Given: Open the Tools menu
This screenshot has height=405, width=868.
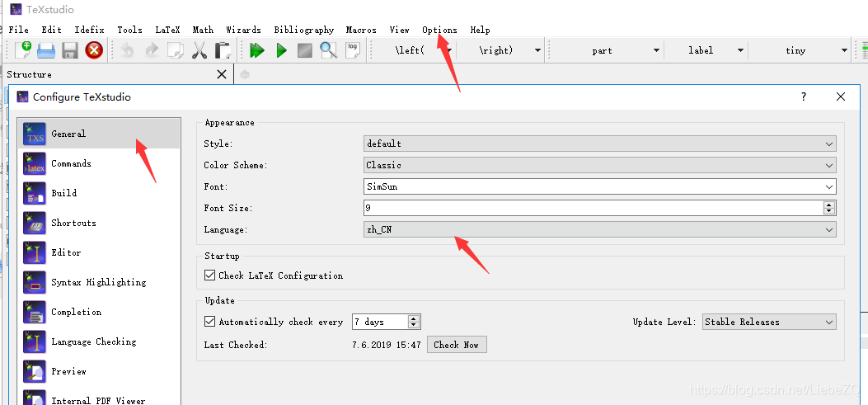Looking at the screenshot, I should [129, 30].
